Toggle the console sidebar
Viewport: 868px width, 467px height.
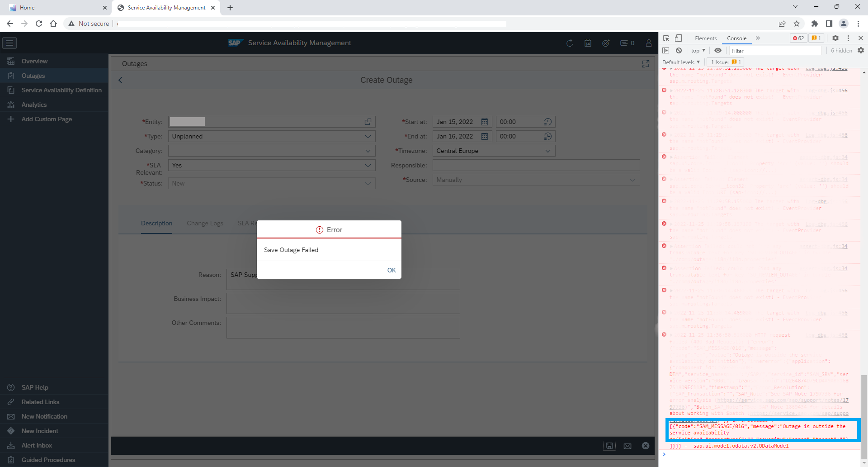(666, 51)
